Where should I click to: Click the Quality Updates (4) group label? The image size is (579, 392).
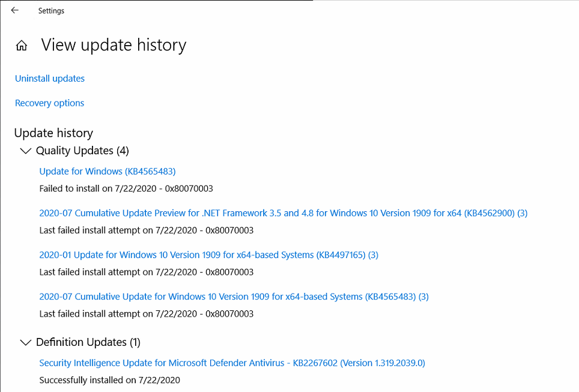coord(82,151)
